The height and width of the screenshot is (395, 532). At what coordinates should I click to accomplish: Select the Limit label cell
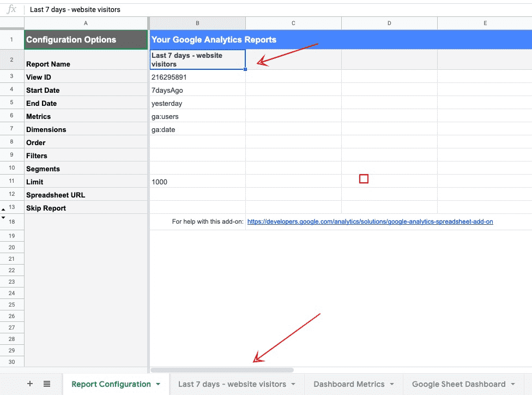coord(86,181)
